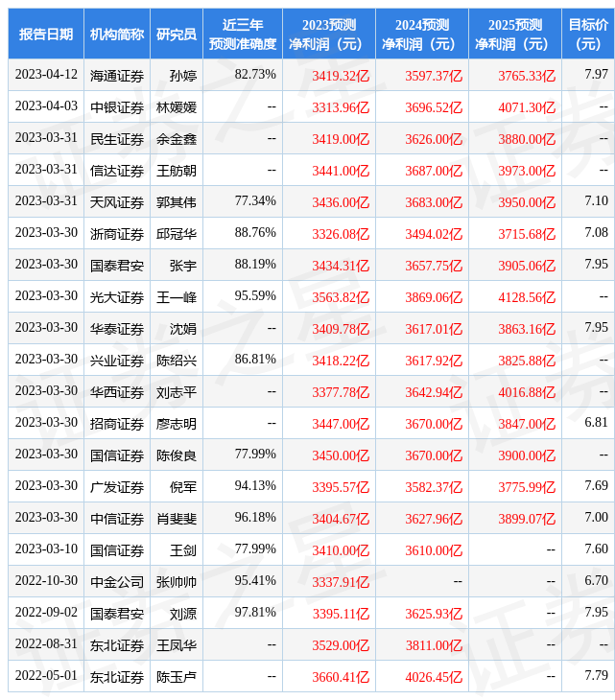Viewport: 615px width, 700px height.
Task: Select the date cell 2023-03-10
Action: [46, 549]
